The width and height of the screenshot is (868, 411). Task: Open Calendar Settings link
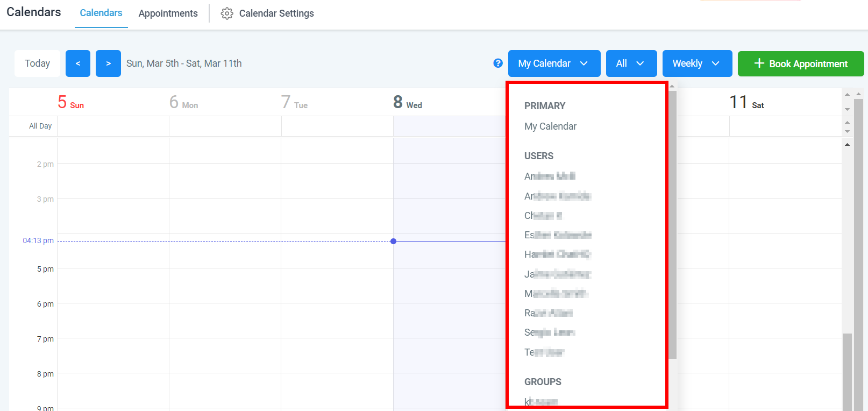pyautogui.click(x=276, y=13)
